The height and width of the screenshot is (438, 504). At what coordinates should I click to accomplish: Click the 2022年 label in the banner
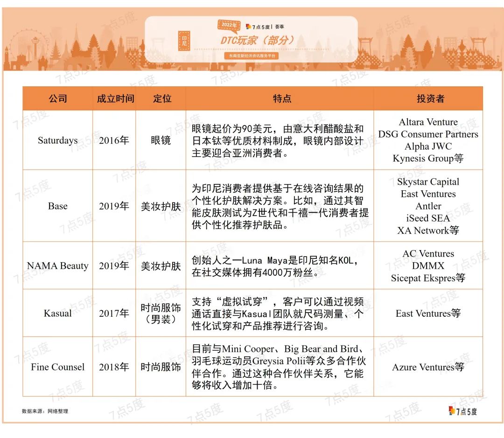[229, 25]
